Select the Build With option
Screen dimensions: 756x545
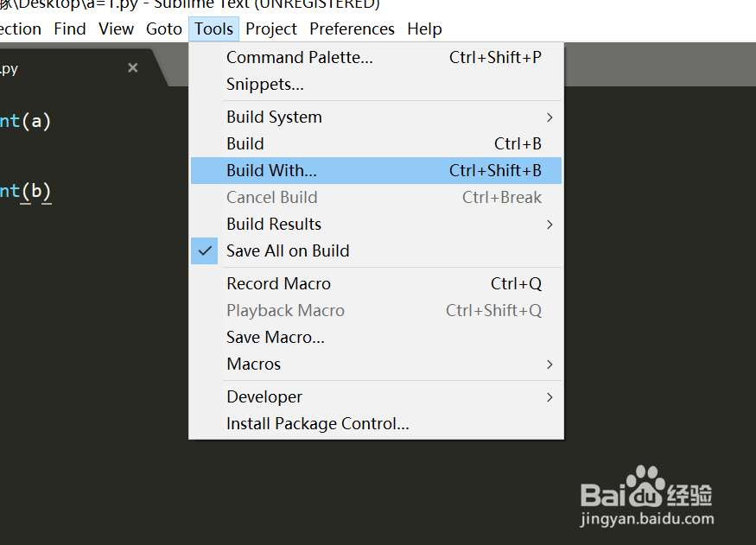[x=271, y=170]
